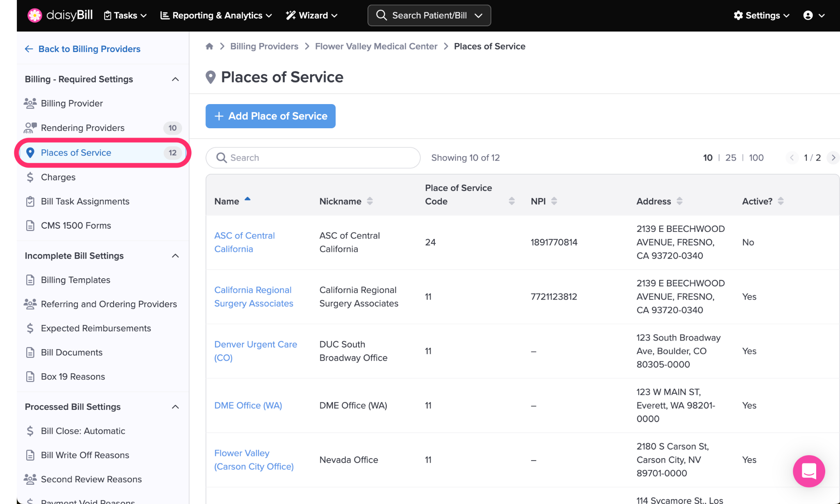Click the Billing Provider sidebar icon
The height and width of the screenshot is (504, 840).
pos(30,103)
